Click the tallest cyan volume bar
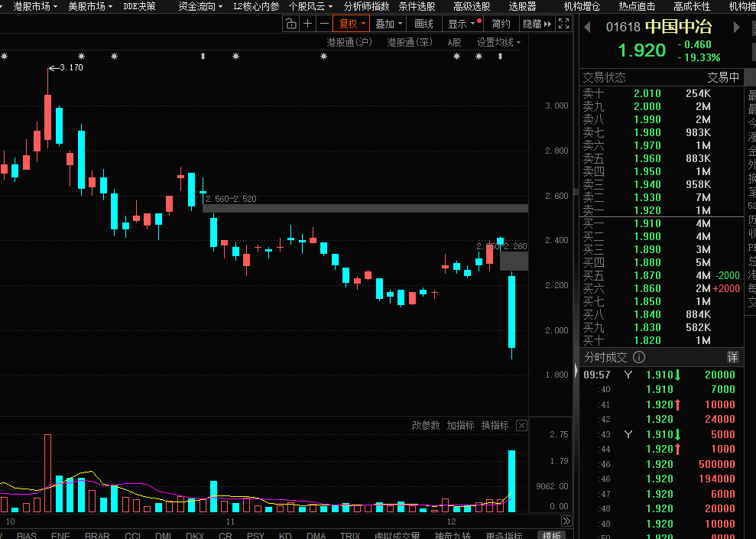Image resolution: width=756 pixels, height=539 pixels. point(511,480)
